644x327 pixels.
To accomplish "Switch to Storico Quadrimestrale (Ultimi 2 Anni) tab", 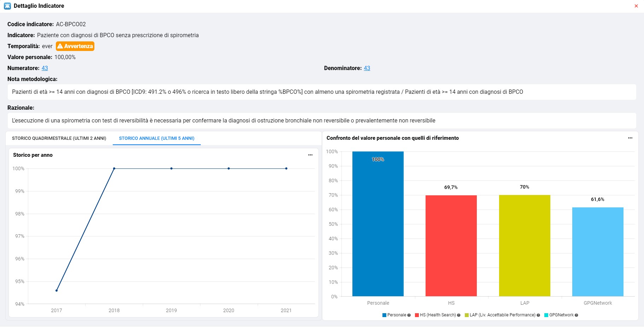I will coord(59,138).
